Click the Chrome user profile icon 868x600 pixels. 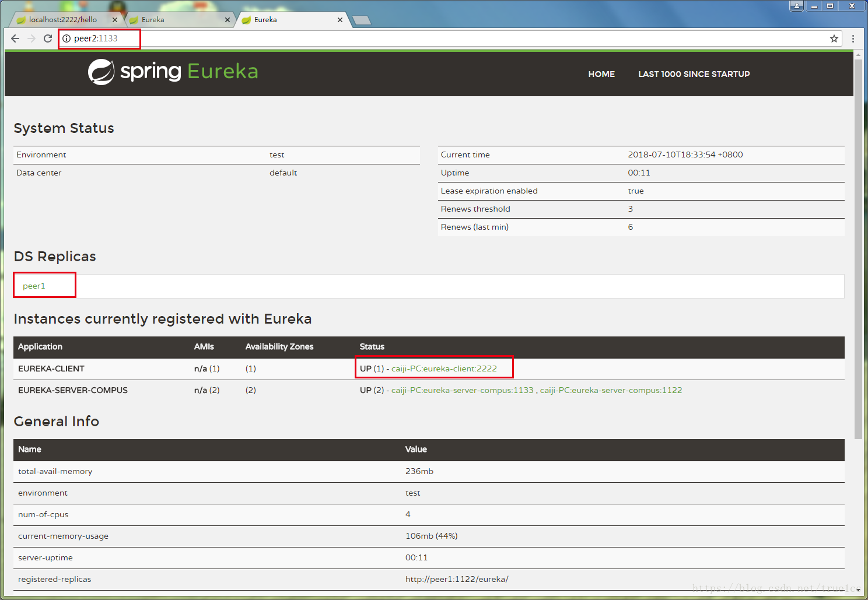pyautogui.click(x=797, y=6)
